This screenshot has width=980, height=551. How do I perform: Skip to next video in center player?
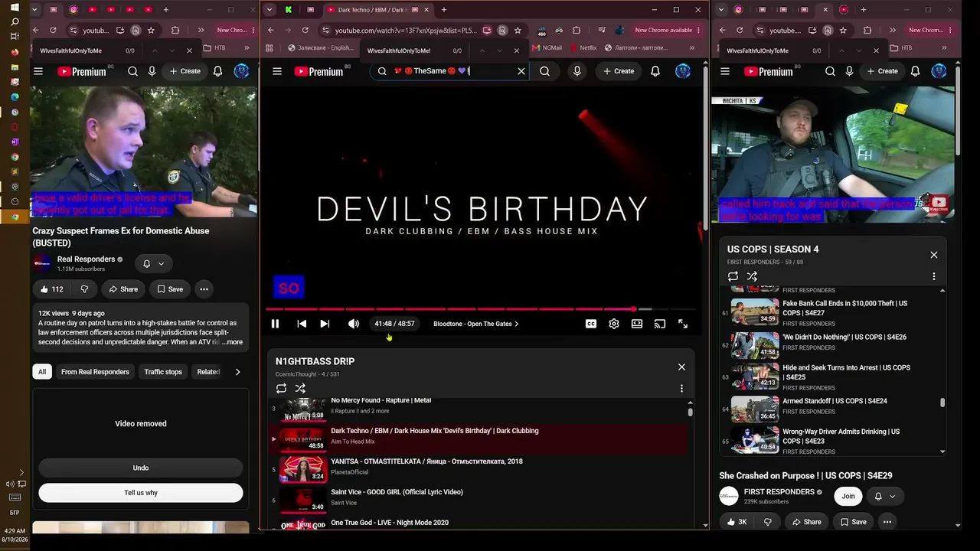click(x=325, y=324)
